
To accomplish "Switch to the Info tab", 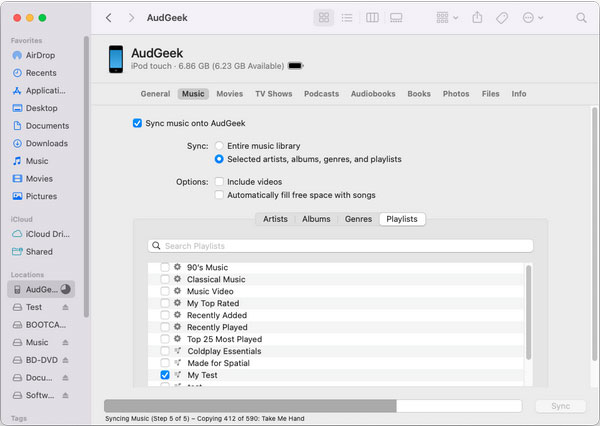I will (519, 94).
